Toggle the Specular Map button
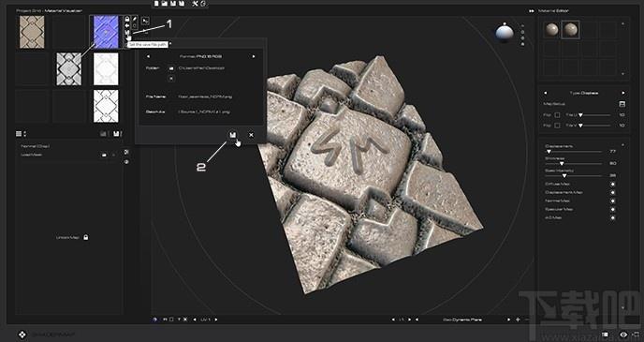Screen dimensions: 644x342 tap(613, 209)
